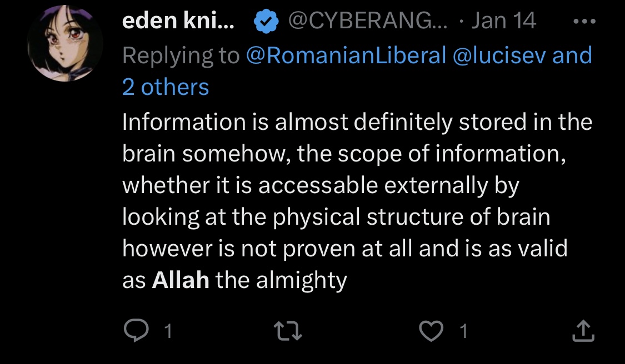Like the tweet with the heart icon
This screenshot has width=625, height=364.
point(431,331)
